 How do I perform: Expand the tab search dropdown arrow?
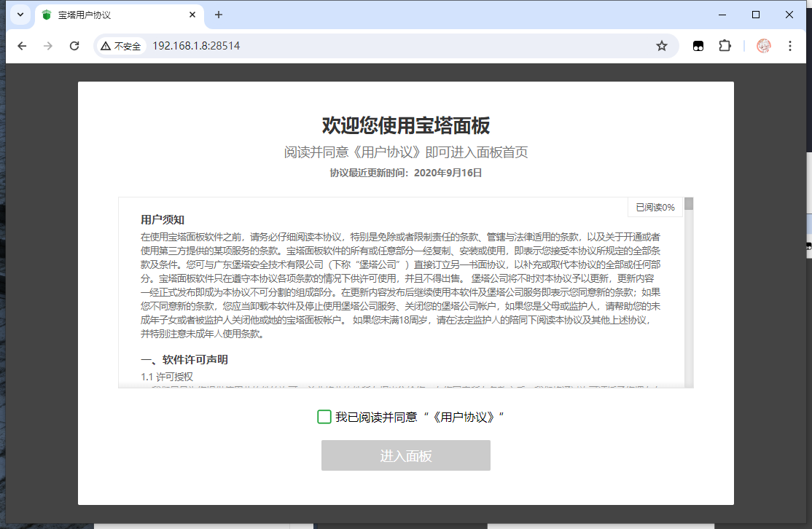pyautogui.click(x=20, y=15)
